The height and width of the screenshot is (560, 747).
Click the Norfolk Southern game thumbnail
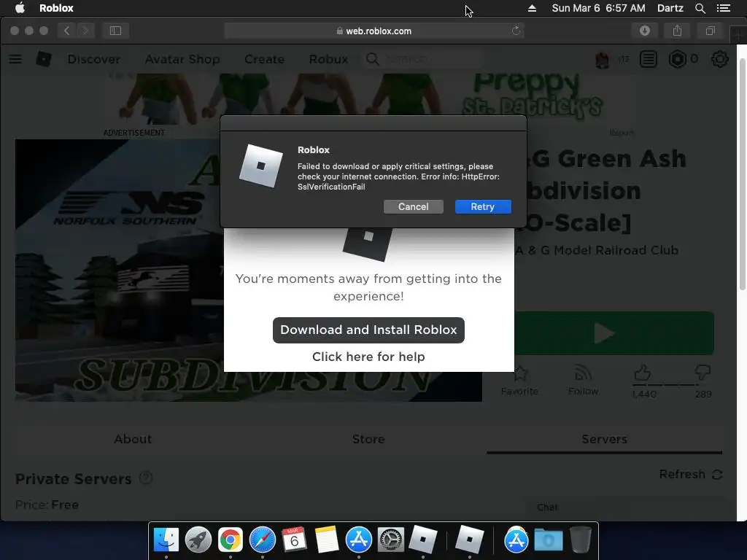coord(119,270)
